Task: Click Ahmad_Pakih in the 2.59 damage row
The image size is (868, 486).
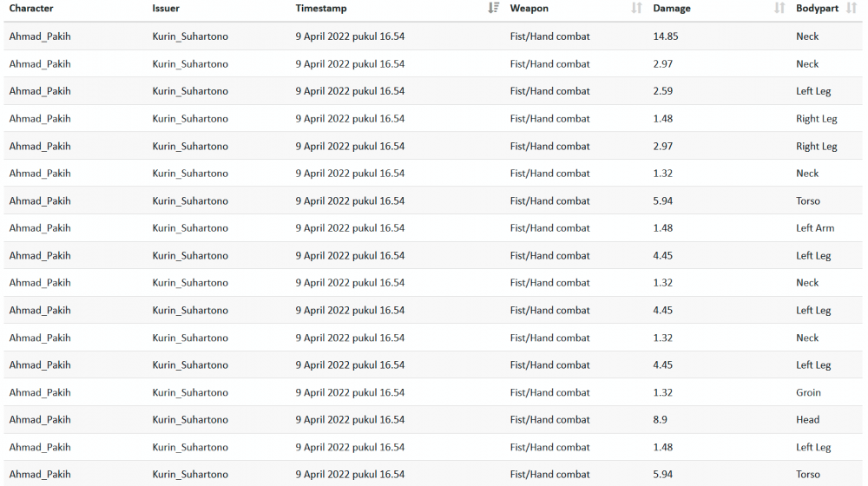Action: tap(40, 91)
